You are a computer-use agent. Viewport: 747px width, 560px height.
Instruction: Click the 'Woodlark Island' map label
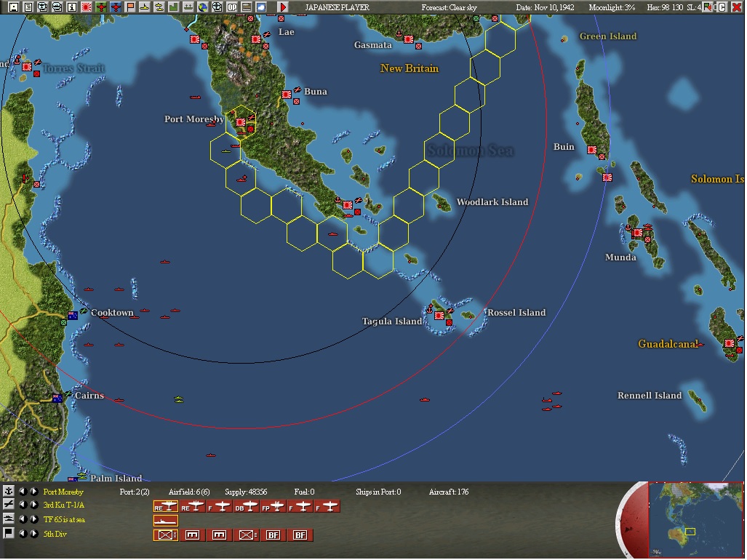pyautogui.click(x=492, y=202)
